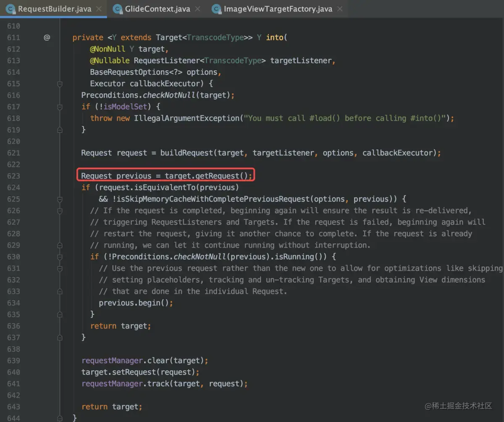Click 'BaseRequestOptions' on line 614

[129, 72]
